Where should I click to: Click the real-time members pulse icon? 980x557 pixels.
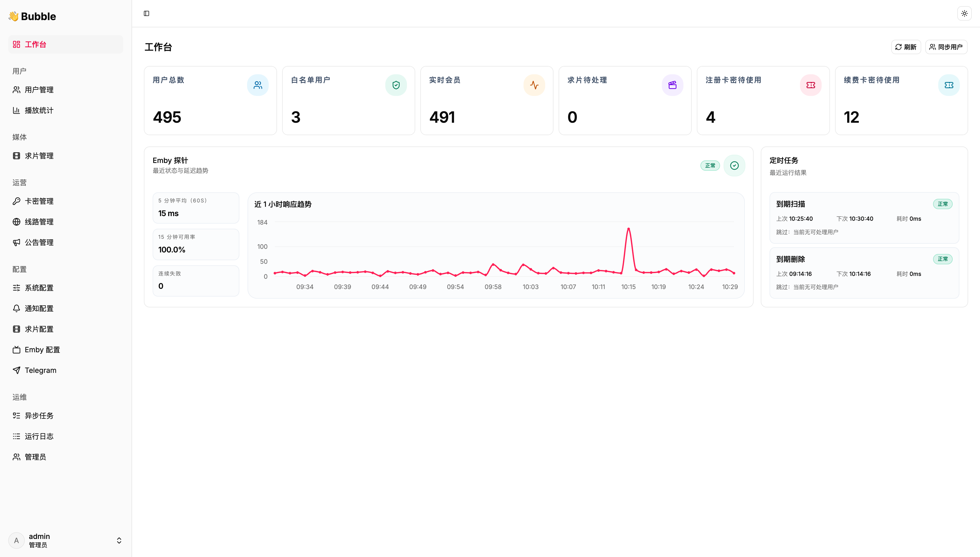[x=534, y=85]
